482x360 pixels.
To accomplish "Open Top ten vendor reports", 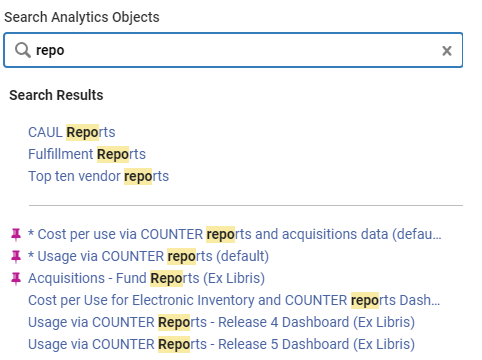I will [x=99, y=176].
